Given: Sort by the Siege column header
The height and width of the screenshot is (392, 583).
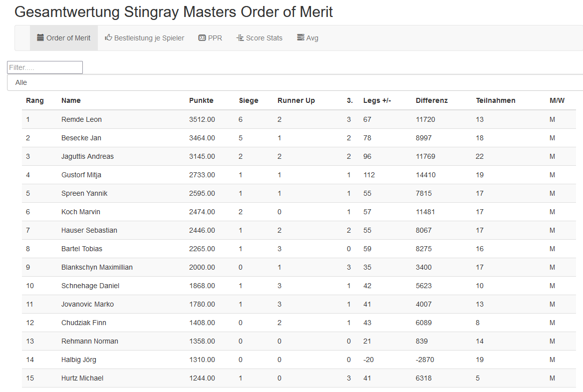Looking at the screenshot, I should 249,100.
